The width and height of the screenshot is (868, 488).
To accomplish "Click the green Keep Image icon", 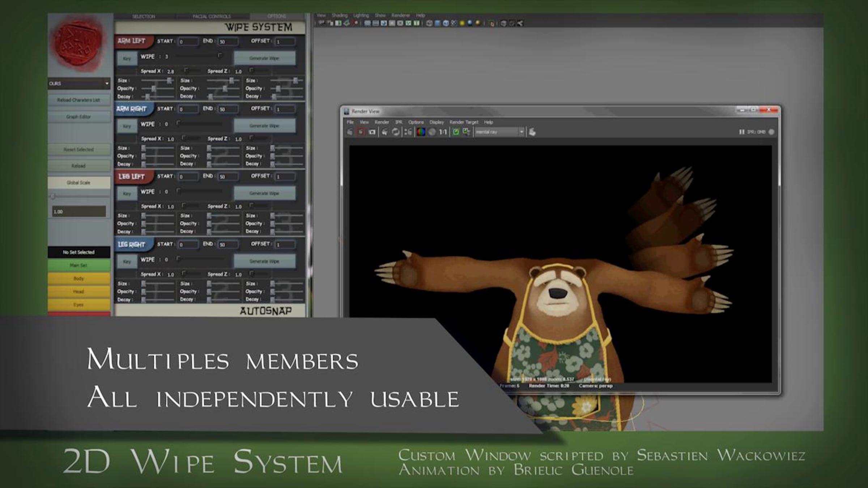I will (456, 132).
